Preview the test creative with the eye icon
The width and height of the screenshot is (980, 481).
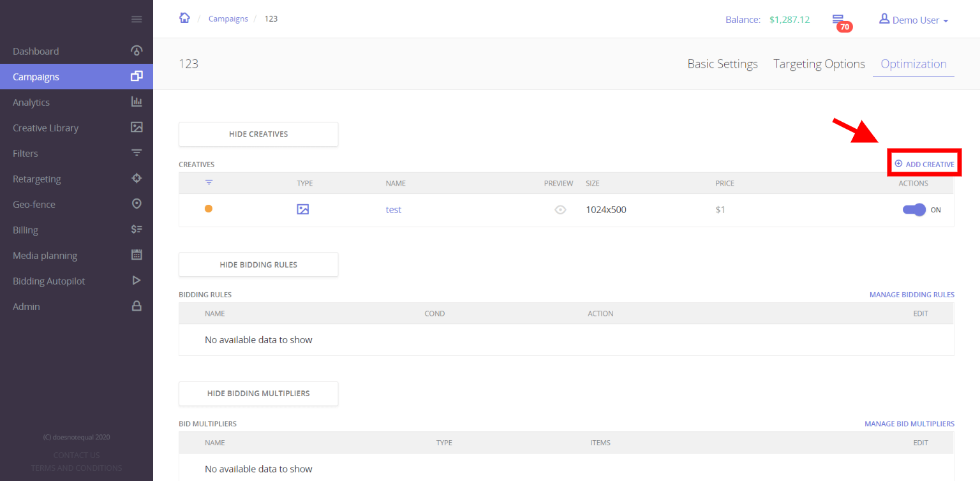pyautogui.click(x=560, y=209)
